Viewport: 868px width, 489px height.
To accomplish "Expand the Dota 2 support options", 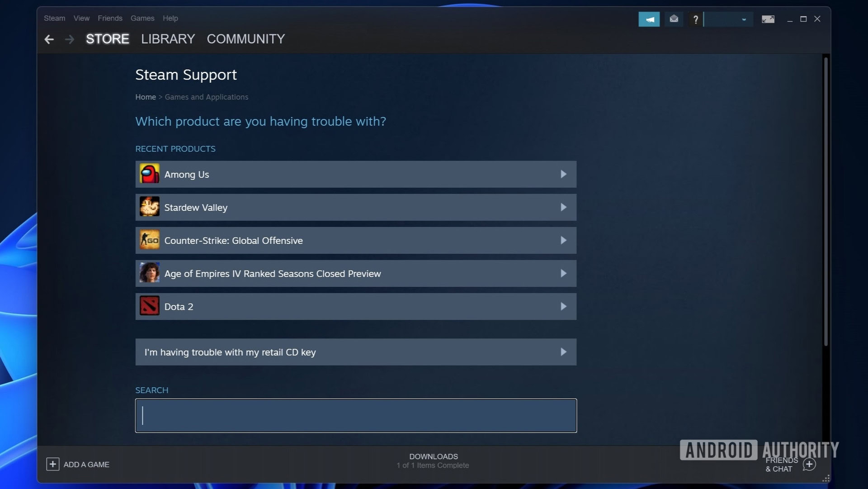I will (x=355, y=307).
